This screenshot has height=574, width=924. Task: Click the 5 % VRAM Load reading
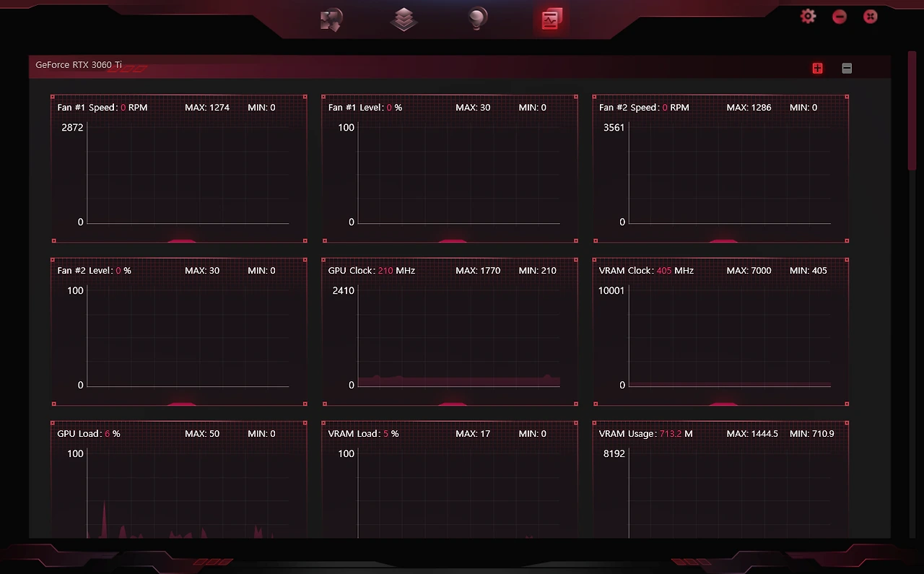[x=391, y=434]
